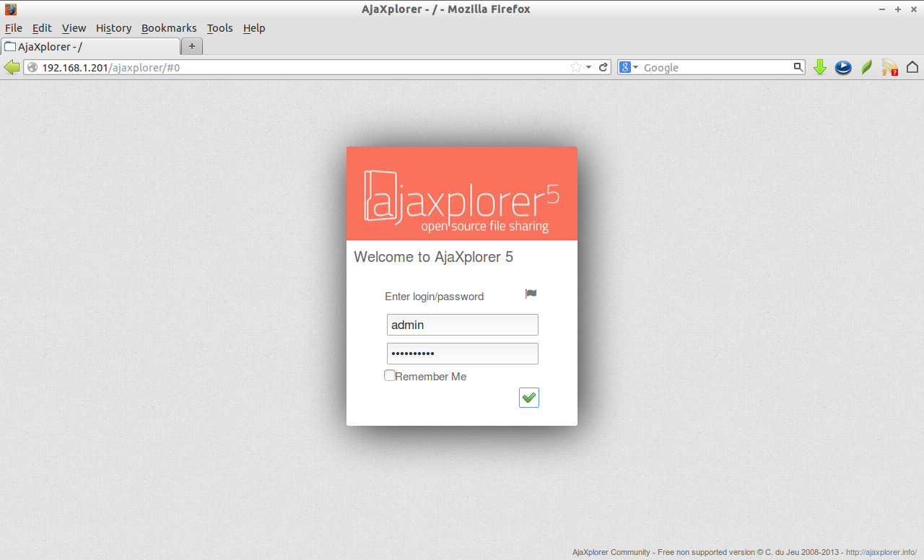924x560 pixels.
Task: Click the "Enter login/password" label
Action: coord(435,297)
